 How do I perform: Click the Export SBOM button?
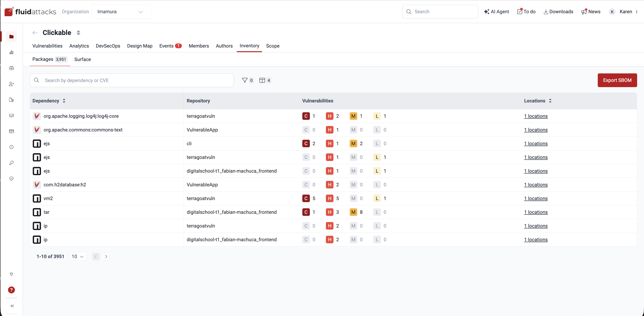point(617,80)
